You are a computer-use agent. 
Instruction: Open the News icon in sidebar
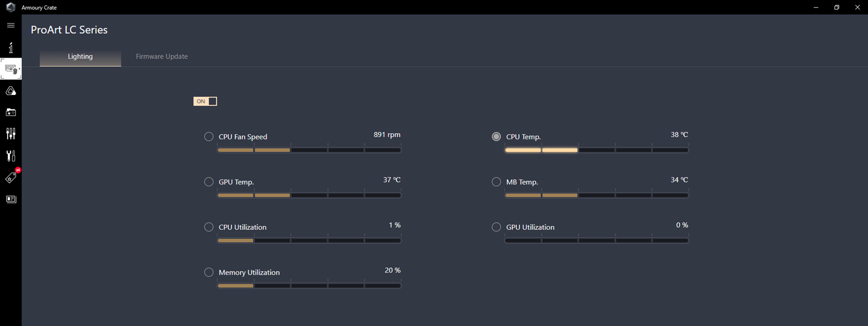click(x=11, y=199)
